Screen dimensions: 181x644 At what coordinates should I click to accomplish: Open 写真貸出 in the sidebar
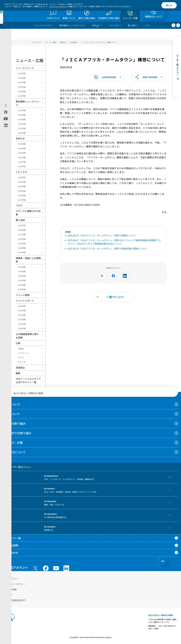[x=30, y=368]
